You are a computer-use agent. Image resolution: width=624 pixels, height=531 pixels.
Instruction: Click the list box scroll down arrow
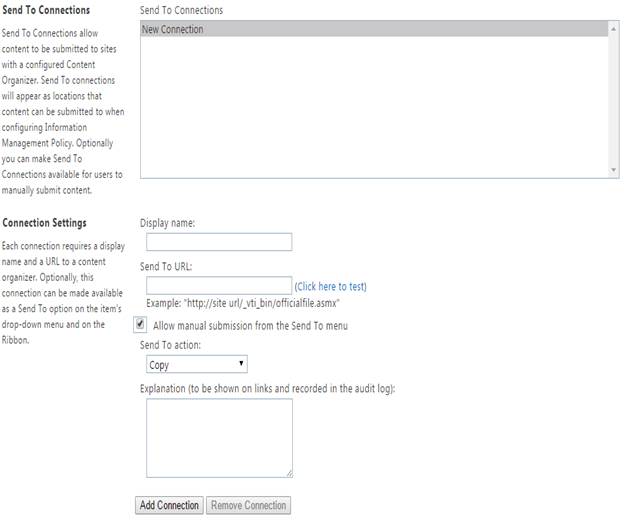pyautogui.click(x=614, y=171)
